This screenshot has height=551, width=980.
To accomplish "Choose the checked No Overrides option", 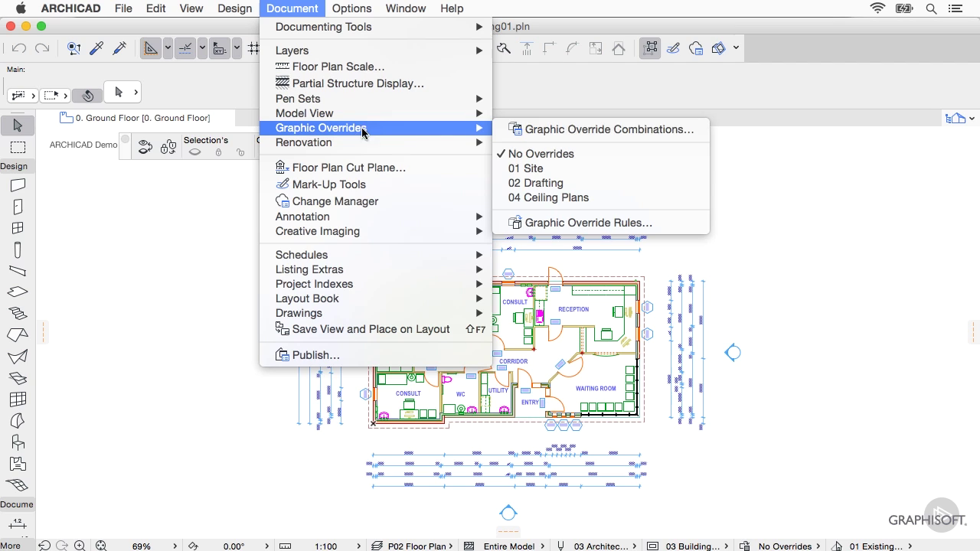I will (x=541, y=154).
